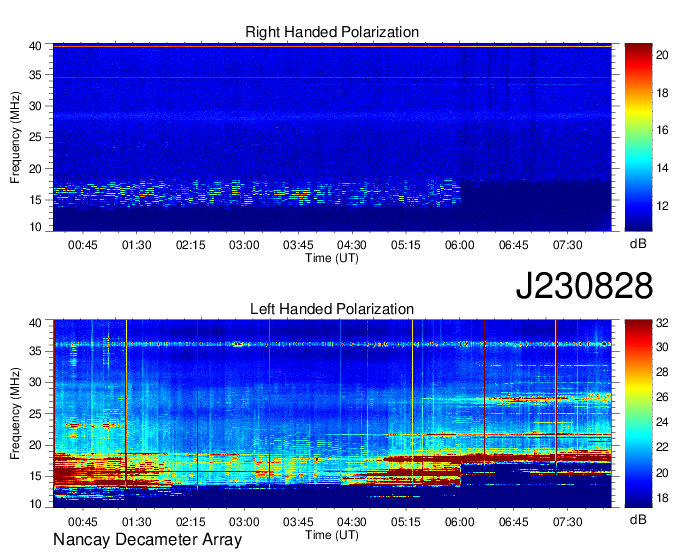Click the upper plot's Frequency (MHz) label
This screenshot has height=552, width=680.
tap(15, 137)
